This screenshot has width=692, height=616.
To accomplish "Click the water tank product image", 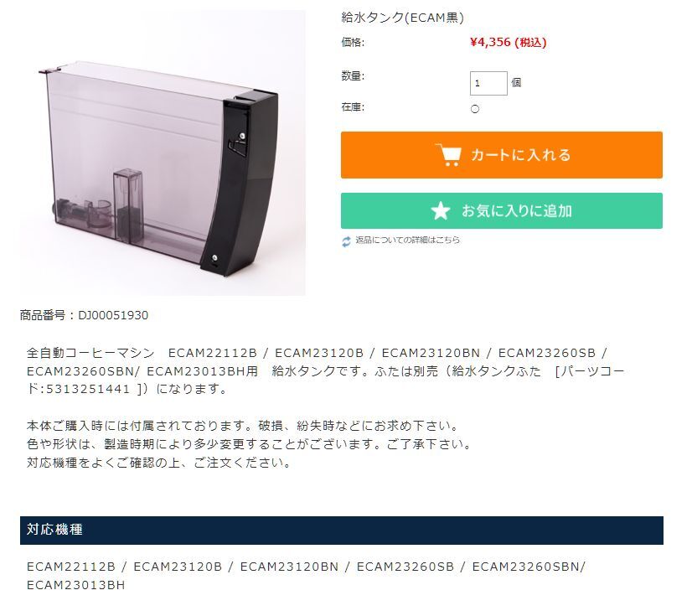I will [163, 153].
